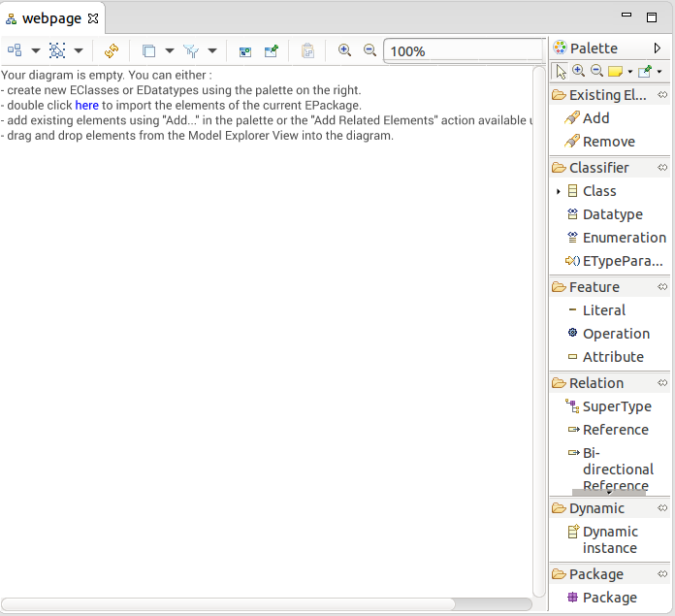Pin the Feature drawer open
Image resolution: width=675 pixels, height=616 pixels.
click(662, 286)
